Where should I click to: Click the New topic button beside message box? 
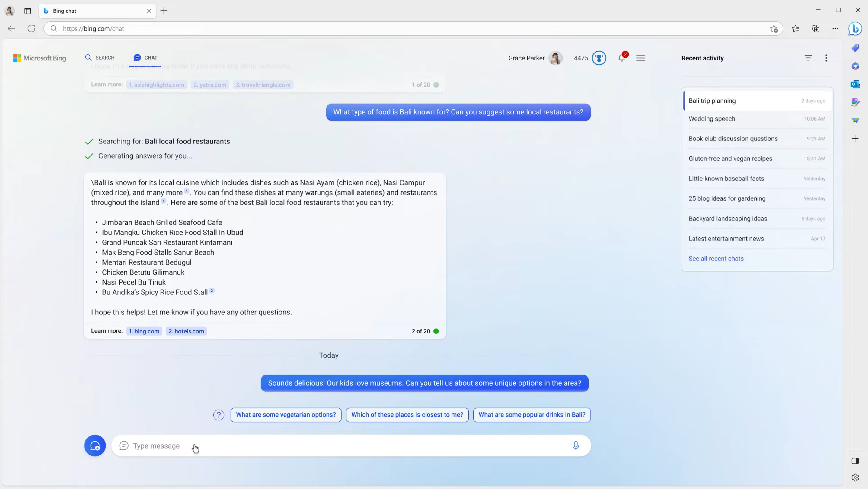click(95, 446)
